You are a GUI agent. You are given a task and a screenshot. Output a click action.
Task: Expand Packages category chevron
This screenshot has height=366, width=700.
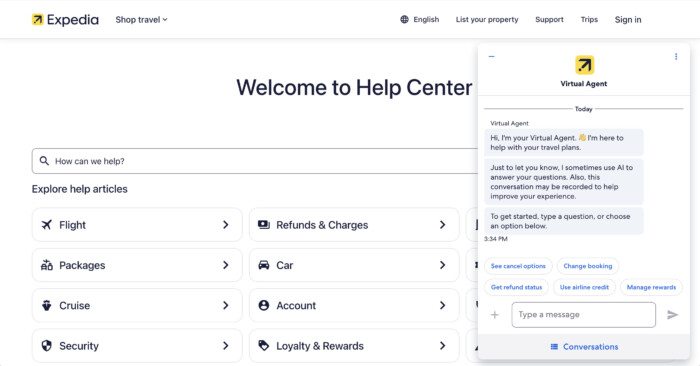[x=225, y=265]
